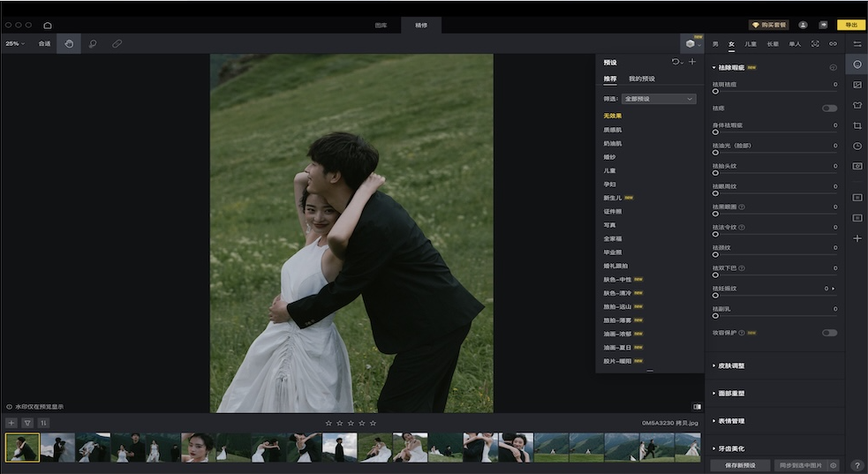Select the crop tool sidebar icon
This screenshot has width=868, height=474.
tap(857, 125)
